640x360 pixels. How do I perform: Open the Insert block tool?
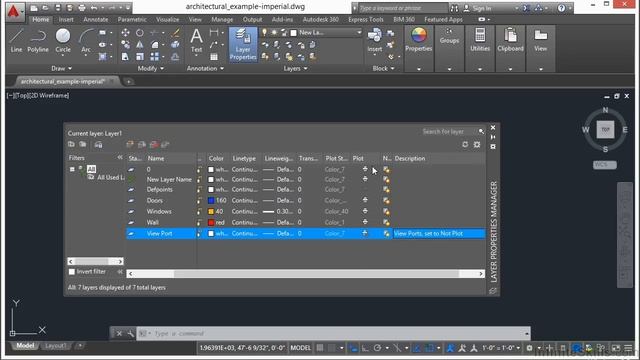[x=374, y=41]
